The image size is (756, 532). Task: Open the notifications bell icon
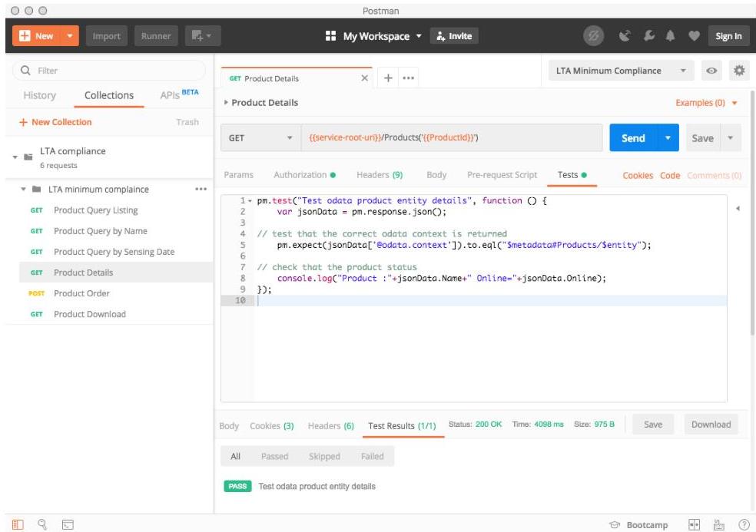(x=670, y=35)
